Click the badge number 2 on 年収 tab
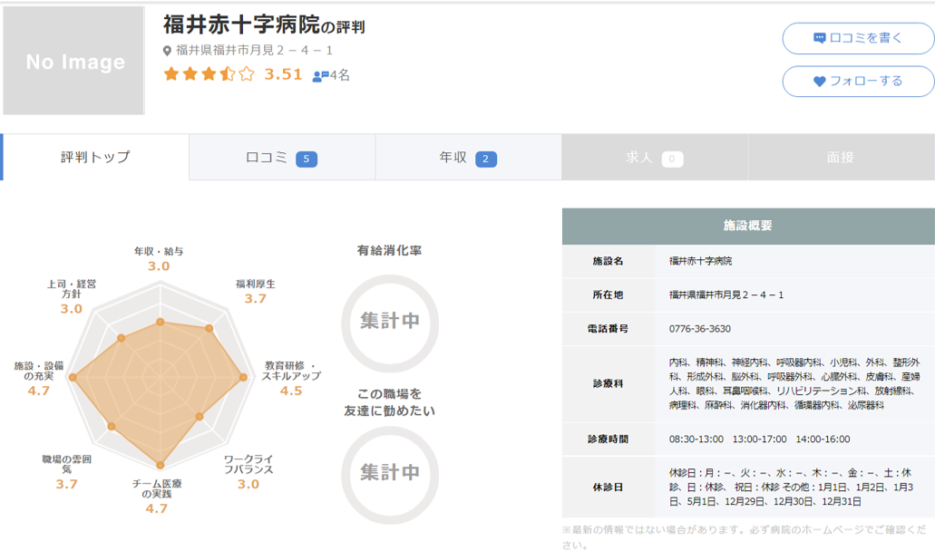 tap(485, 159)
